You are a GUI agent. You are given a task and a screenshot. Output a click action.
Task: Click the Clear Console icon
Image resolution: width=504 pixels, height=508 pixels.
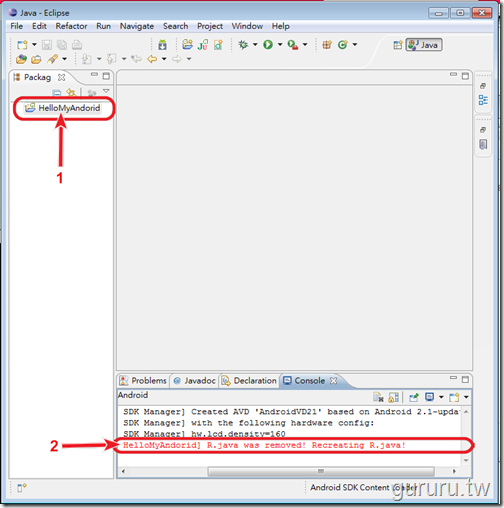click(x=378, y=397)
